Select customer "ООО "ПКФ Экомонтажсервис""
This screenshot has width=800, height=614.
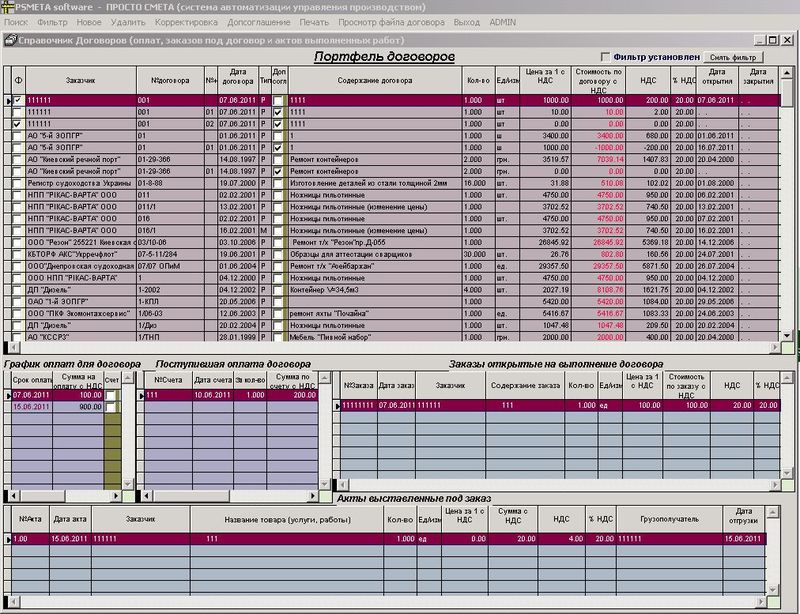click(81, 313)
